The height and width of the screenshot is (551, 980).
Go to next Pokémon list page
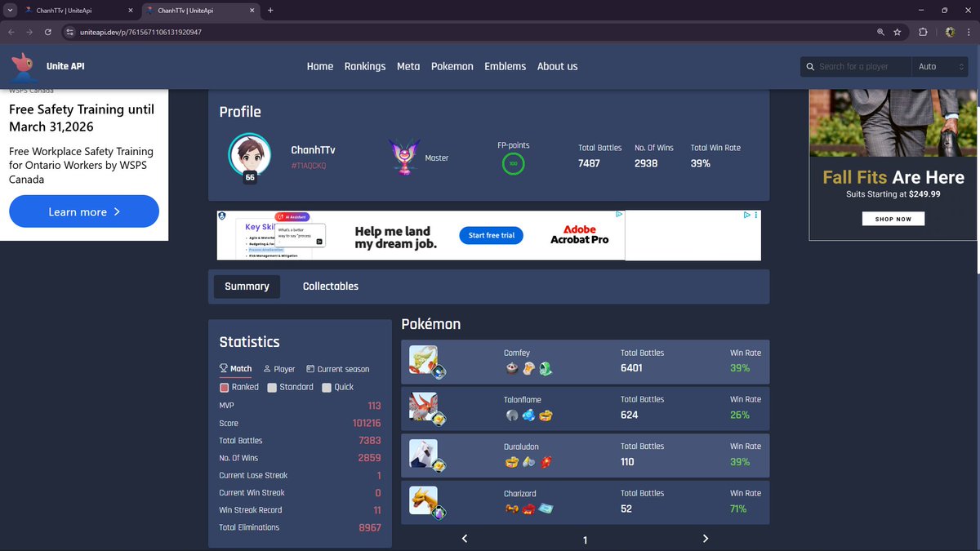coord(706,539)
